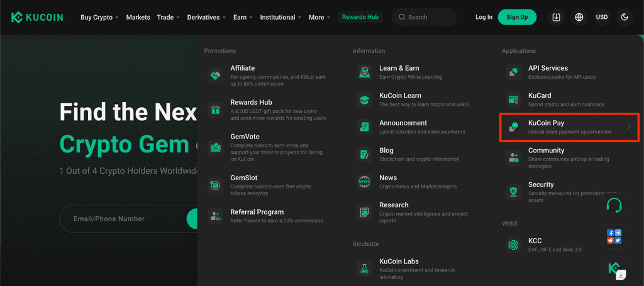Screen dimensions: 644x286
Task: Open the USD currency selector
Action: coord(602,17)
